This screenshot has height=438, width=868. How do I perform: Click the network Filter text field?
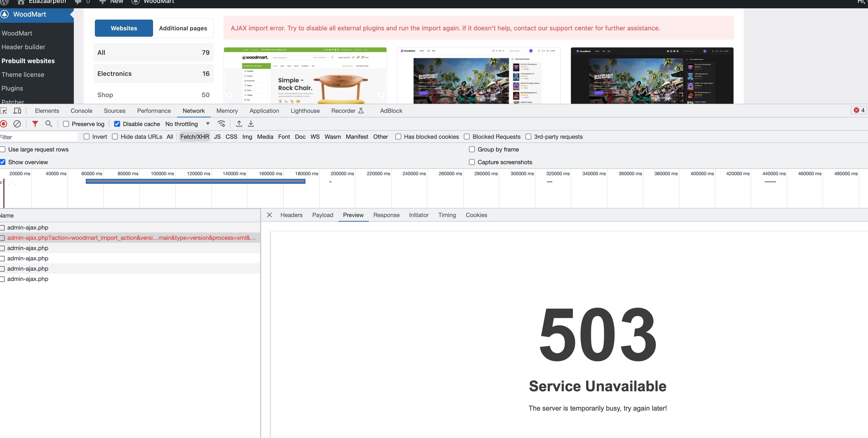pos(39,137)
